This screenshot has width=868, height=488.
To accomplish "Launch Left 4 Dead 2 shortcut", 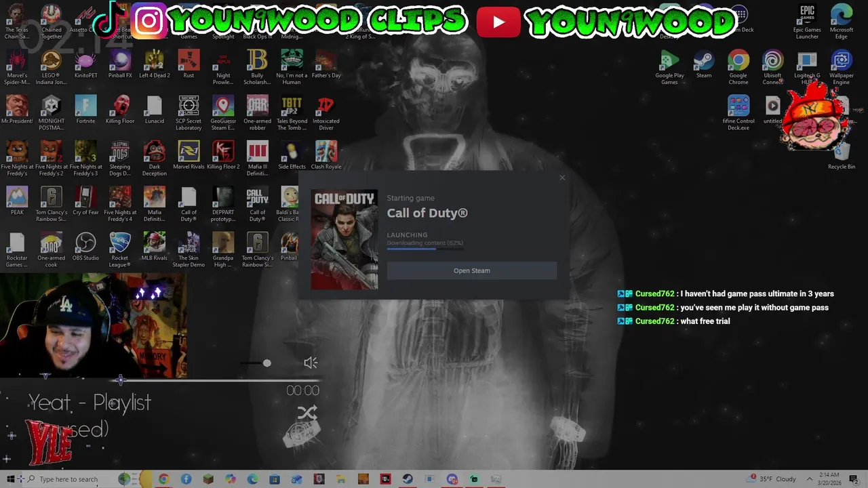I will (x=154, y=64).
